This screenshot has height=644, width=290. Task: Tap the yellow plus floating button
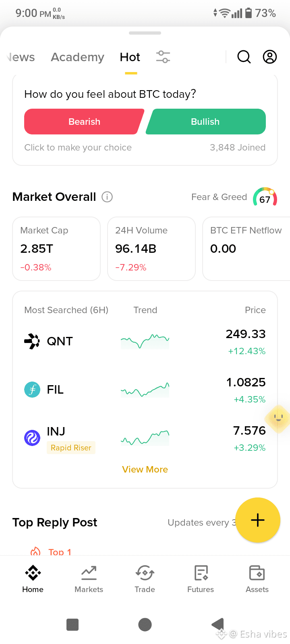(258, 520)
